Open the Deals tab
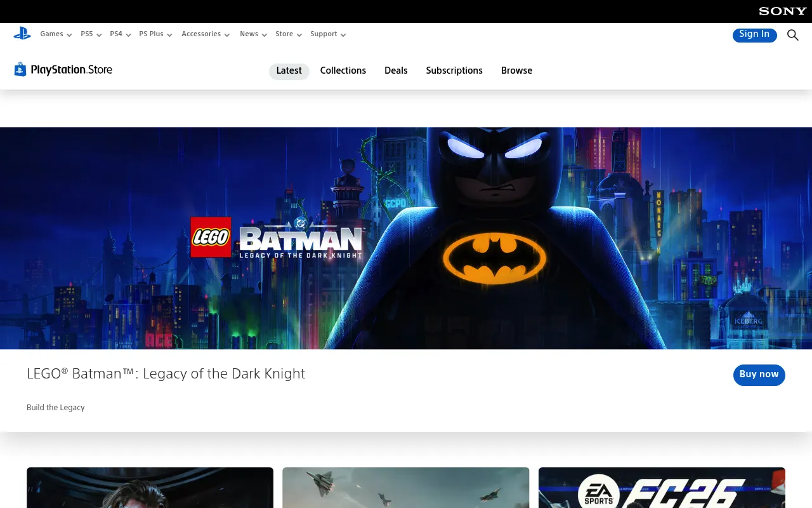 pyautogui.click(x=396, y=71)
